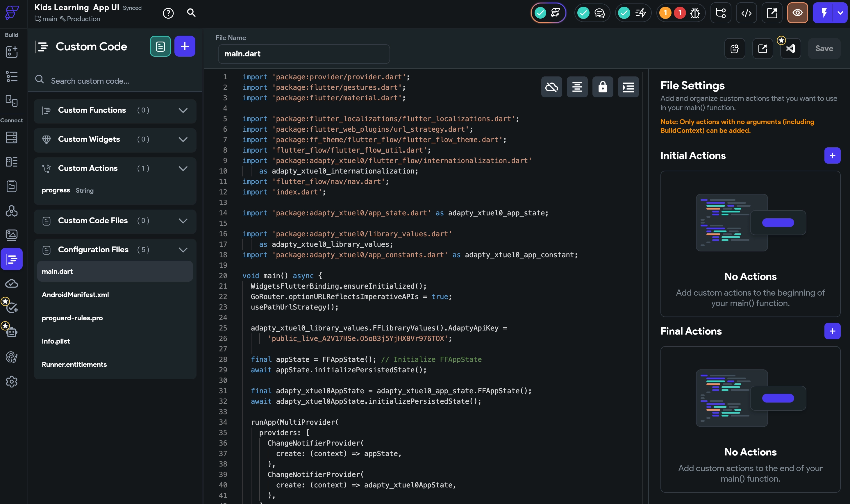850x504 pixels.
Task: Open file in VS Code icon
Action: (x=790, y=48)
